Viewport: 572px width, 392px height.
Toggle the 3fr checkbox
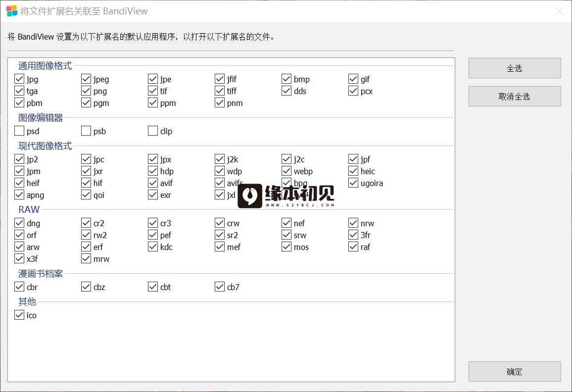(353, 235)
